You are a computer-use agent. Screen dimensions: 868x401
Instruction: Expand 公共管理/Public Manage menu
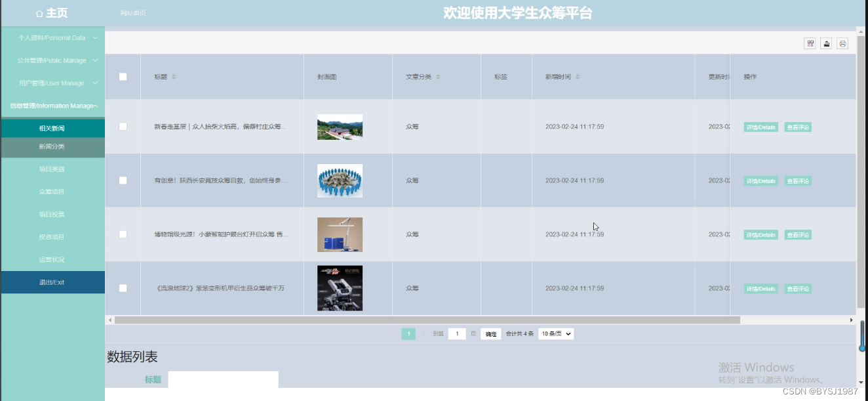coord(52,60)
